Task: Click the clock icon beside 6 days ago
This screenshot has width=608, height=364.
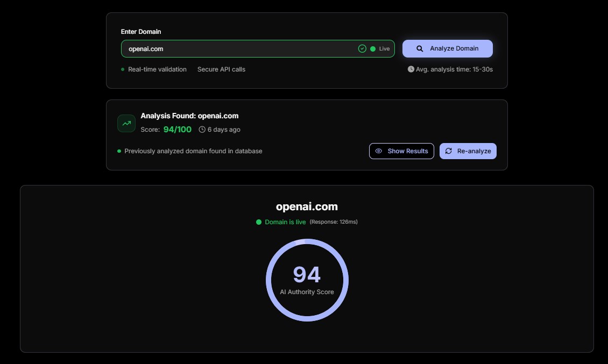Action: tap(202, 130)
